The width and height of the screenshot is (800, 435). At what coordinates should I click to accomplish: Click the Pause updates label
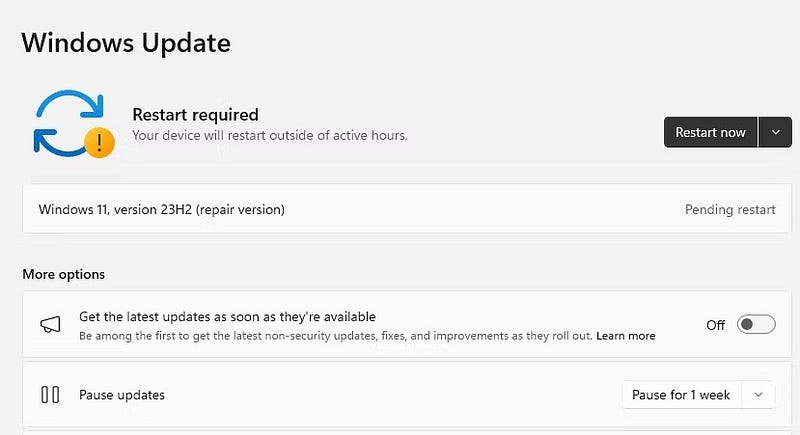(122, 395)
